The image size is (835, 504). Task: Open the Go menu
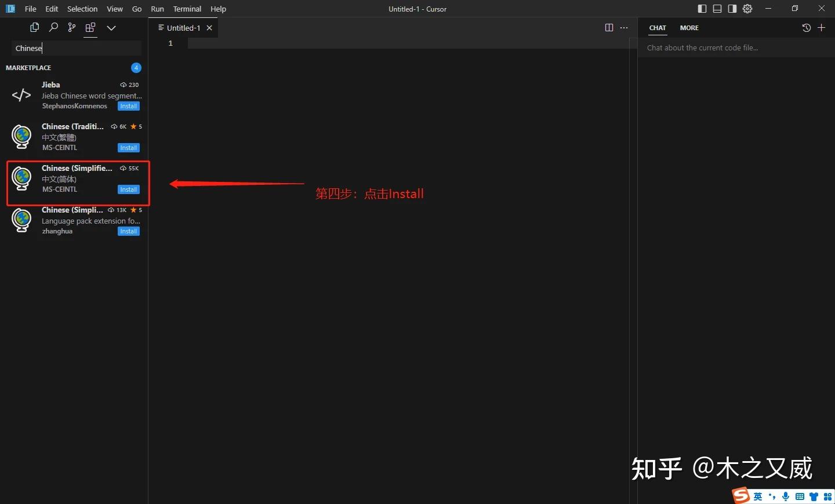(137, 9)
